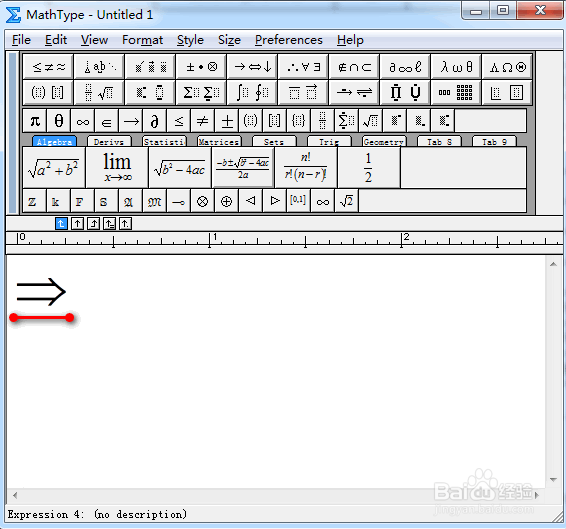566x529 pixels.
Task: Insert the right arrow symbol from small bar
Action: [x=131, y=121]
